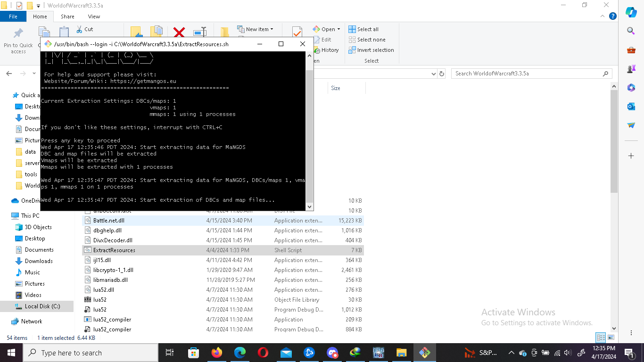Screen dimensions: 644x362
Task: Open Copilot from the right sidebar
Action: 631,12
